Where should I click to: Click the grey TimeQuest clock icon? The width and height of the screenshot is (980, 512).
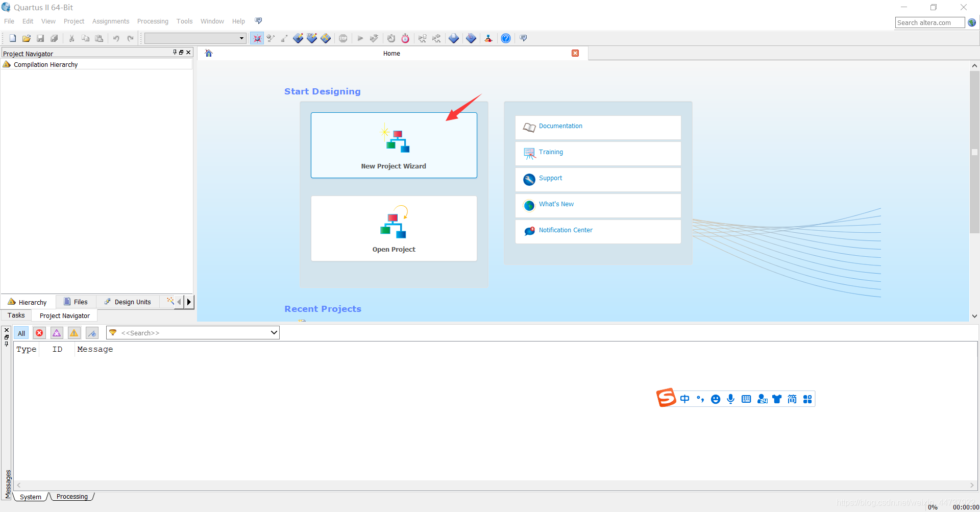[391, 38]
